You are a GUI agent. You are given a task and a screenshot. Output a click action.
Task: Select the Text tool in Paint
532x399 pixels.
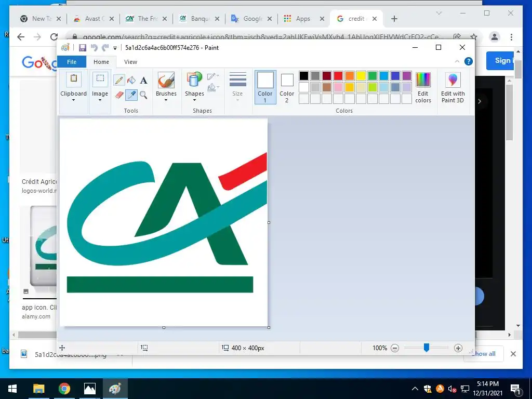tap(144, 81)
